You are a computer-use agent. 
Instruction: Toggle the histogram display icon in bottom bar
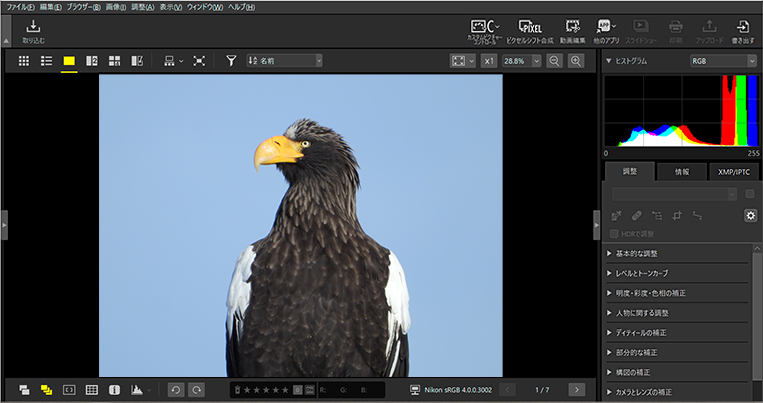click(136, 389)
